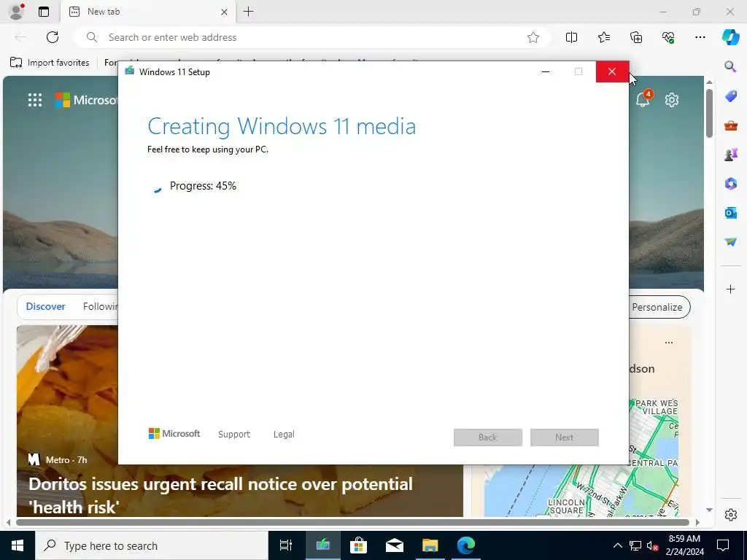Add this page to favorites star
Screen dimensions: 747x560
pos(533,37)
